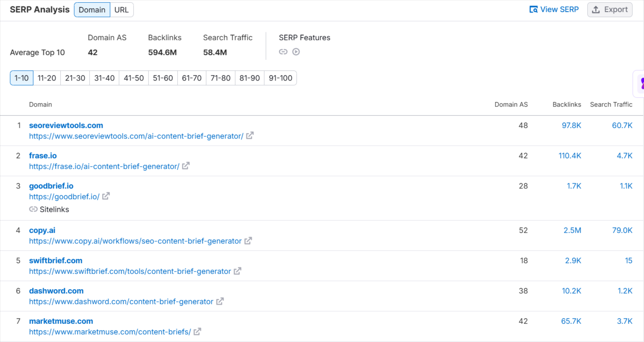Click dashword backlinks value 10.2K
644x342 pixels.
coord(571,291)
